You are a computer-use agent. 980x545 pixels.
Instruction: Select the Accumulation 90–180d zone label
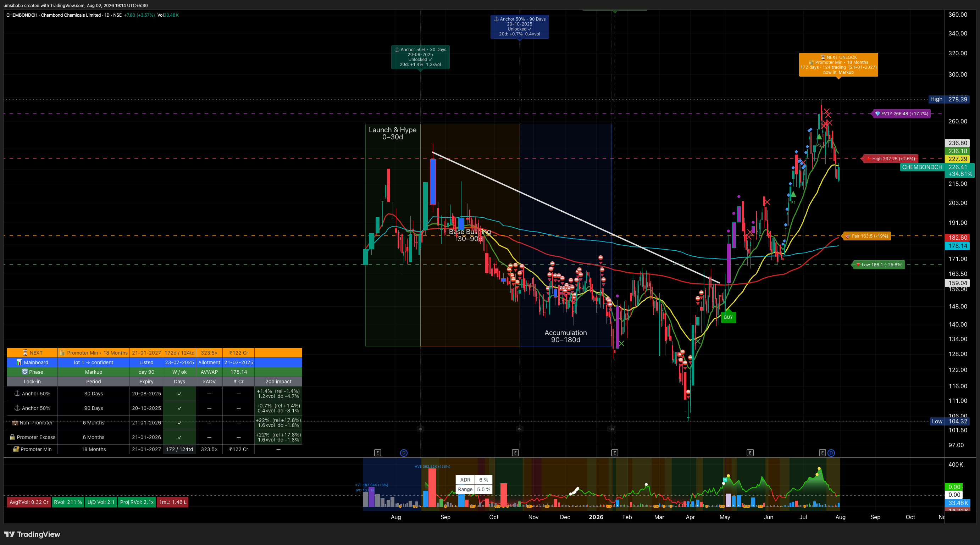pos(566,336)
